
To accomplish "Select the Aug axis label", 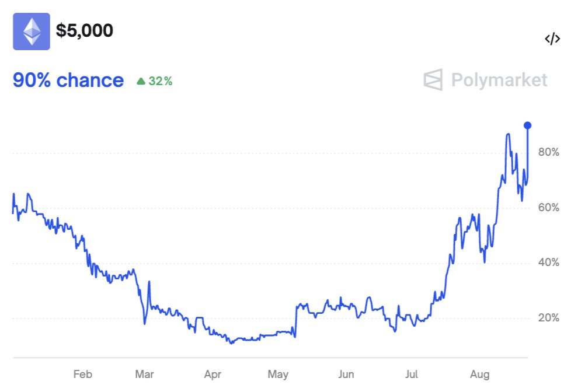I will [x=480, y=374].
